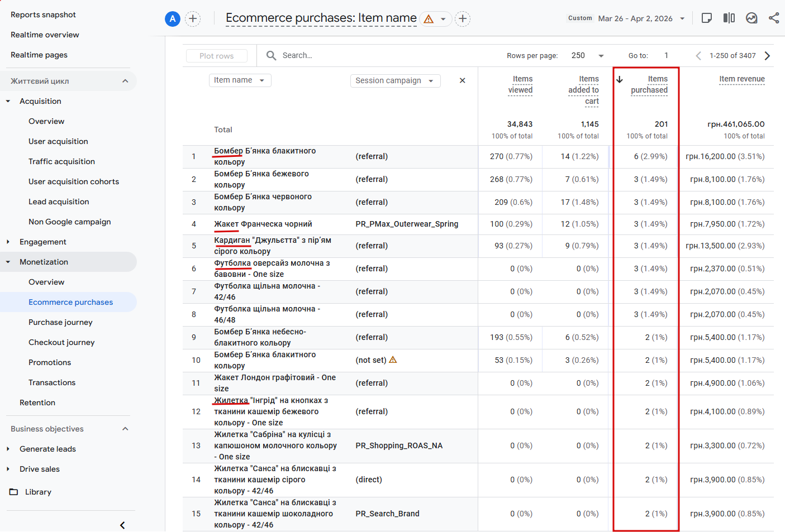Screen dimensions: 785x532
Task: Click the share this report icon
Action: (774, 18)
